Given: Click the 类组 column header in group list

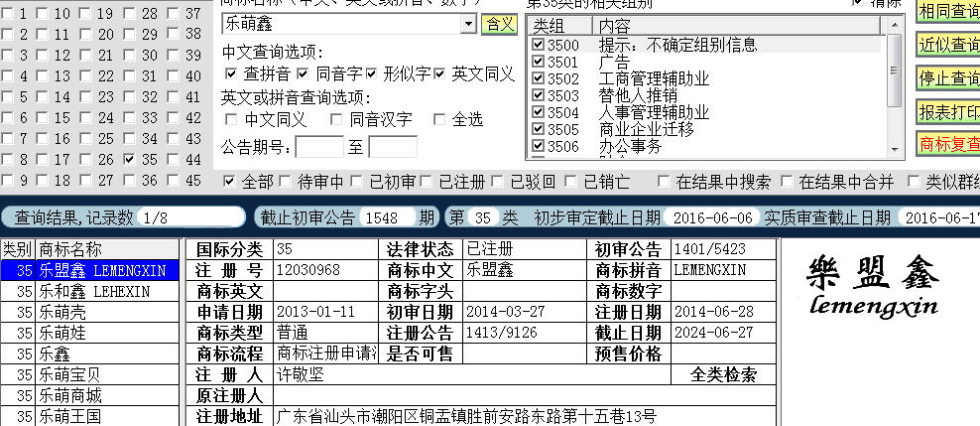Looking at the screenshot, I should 560,26.
